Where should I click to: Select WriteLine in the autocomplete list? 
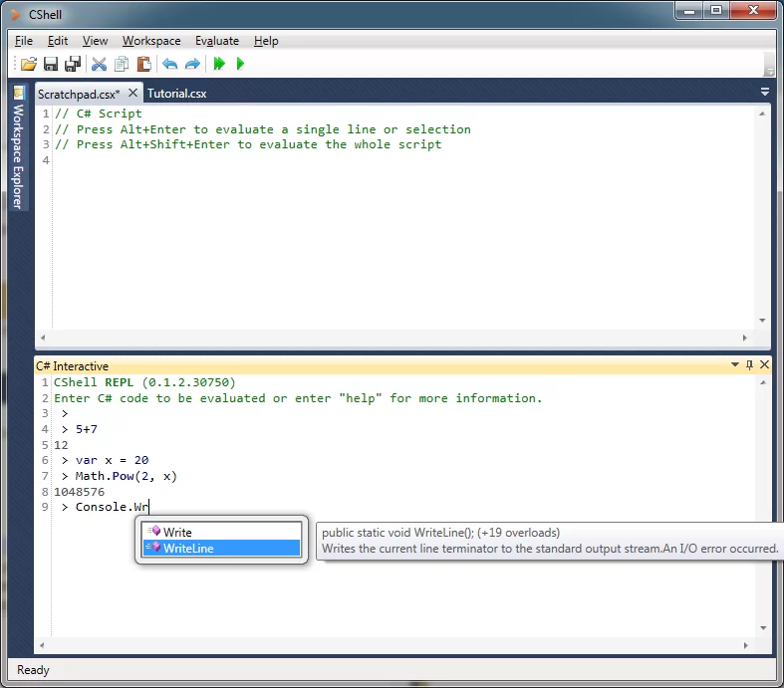coord(188,549)
